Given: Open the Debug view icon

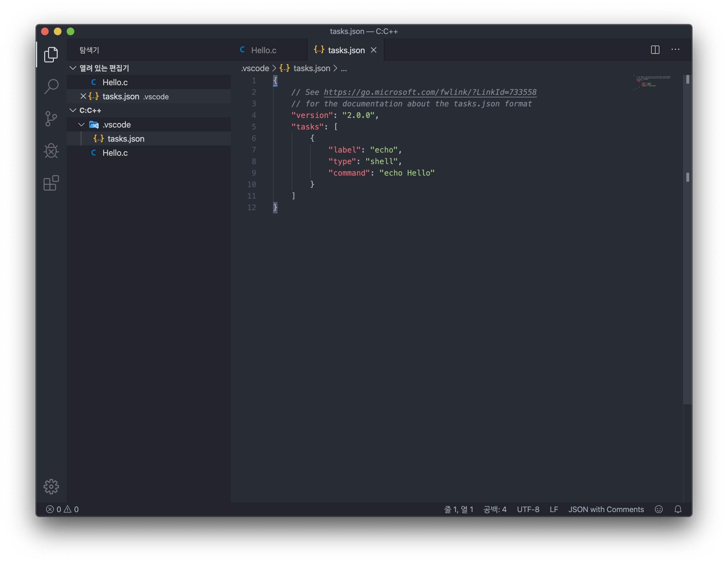Looking at the screenshot, I should [51, 151].
